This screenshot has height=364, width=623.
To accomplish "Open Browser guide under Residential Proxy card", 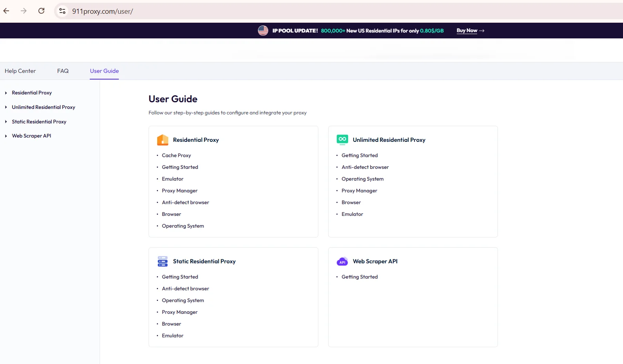I will point(171,214).
